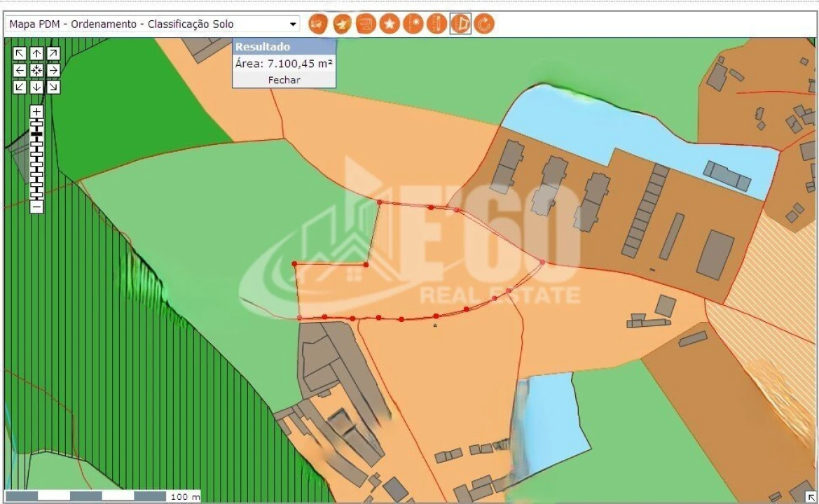
Task: Pan the map right with arrow
Action: tap(53, 71)
